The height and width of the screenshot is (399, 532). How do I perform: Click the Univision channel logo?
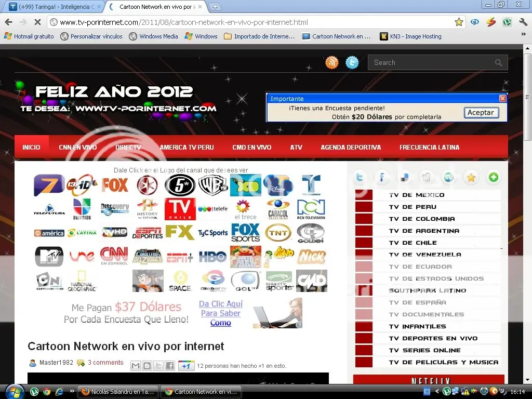[82, 209]
